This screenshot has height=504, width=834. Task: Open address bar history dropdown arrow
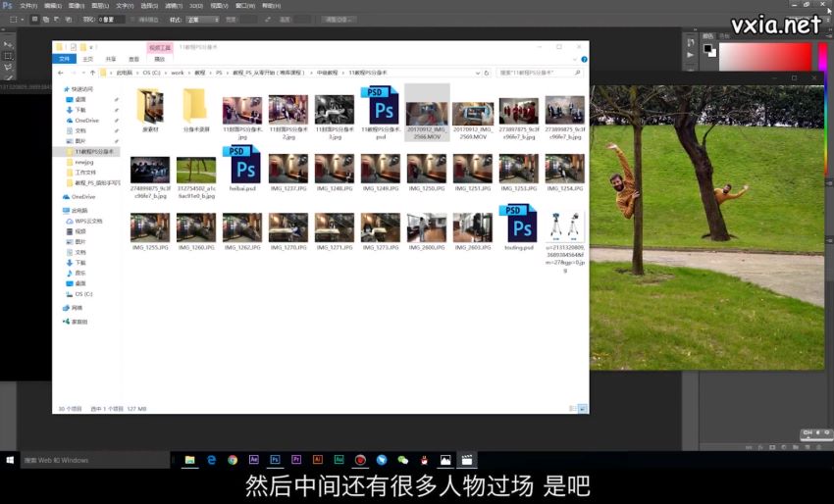coord(478,73)
